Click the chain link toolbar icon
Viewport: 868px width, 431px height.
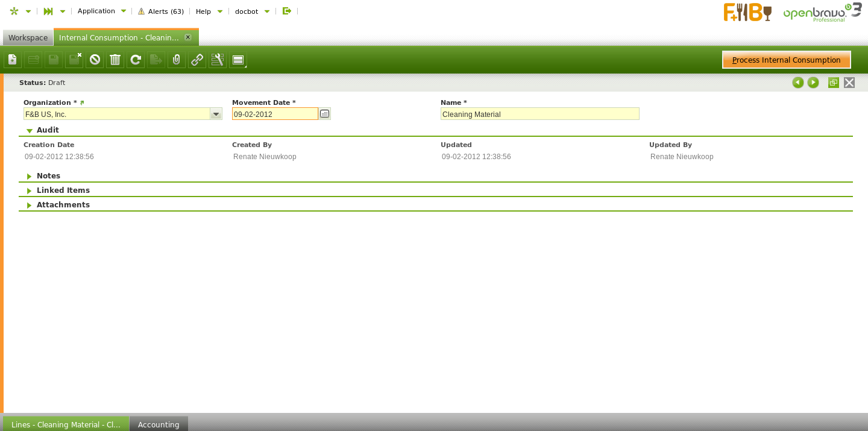tap(197, 60)
